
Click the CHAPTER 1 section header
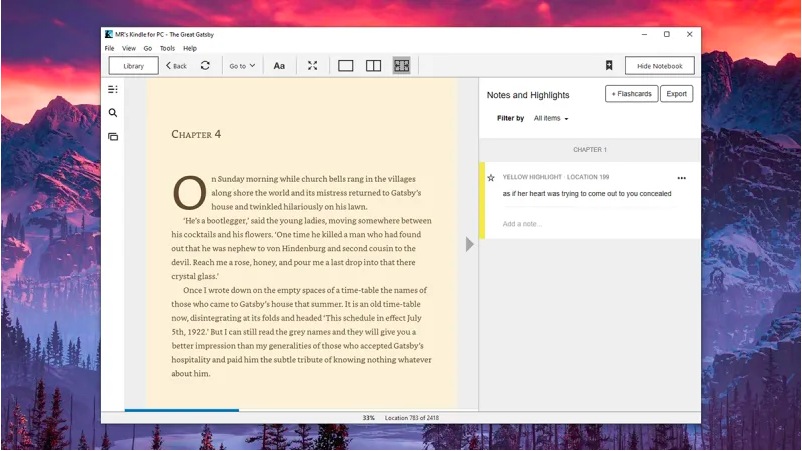[590, 150]
